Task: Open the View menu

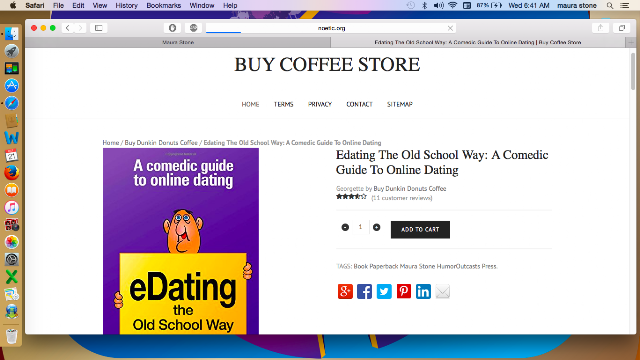Action: point(100,5)
